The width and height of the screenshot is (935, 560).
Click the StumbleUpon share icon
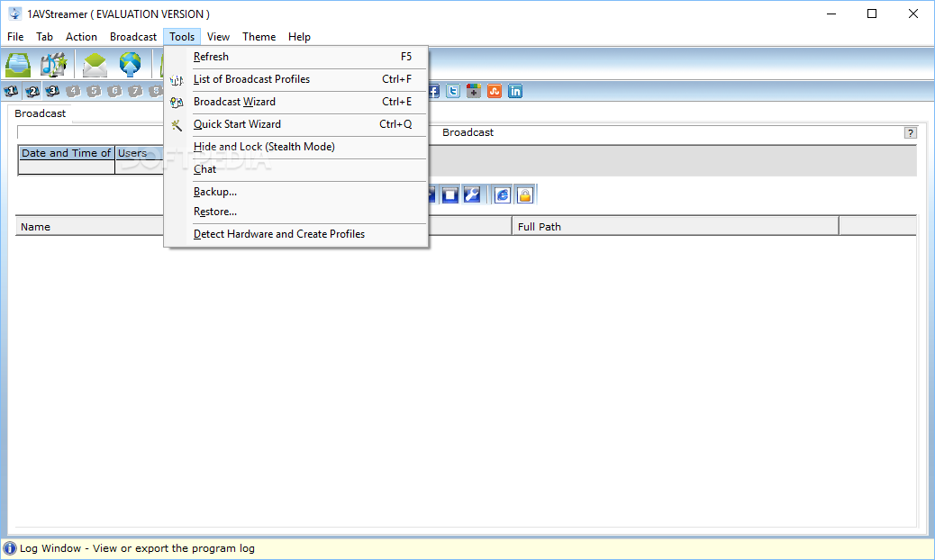[495, 91]
